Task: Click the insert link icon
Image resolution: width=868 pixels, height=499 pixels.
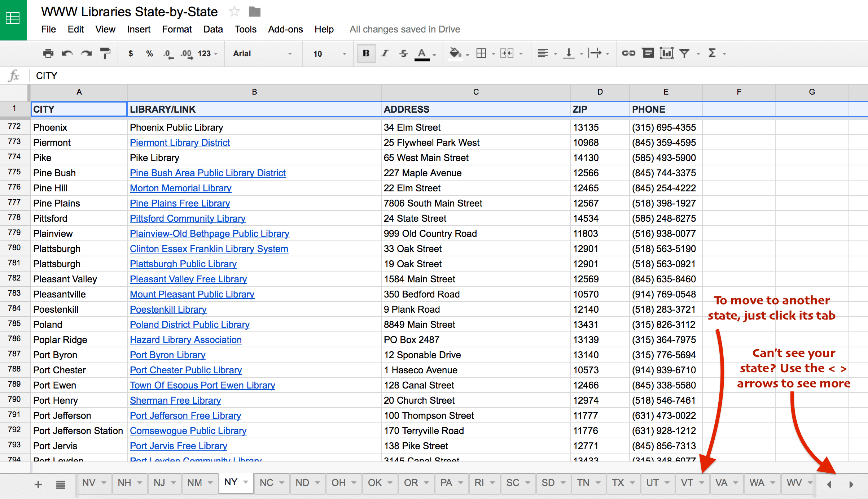Action: (628, 53)
